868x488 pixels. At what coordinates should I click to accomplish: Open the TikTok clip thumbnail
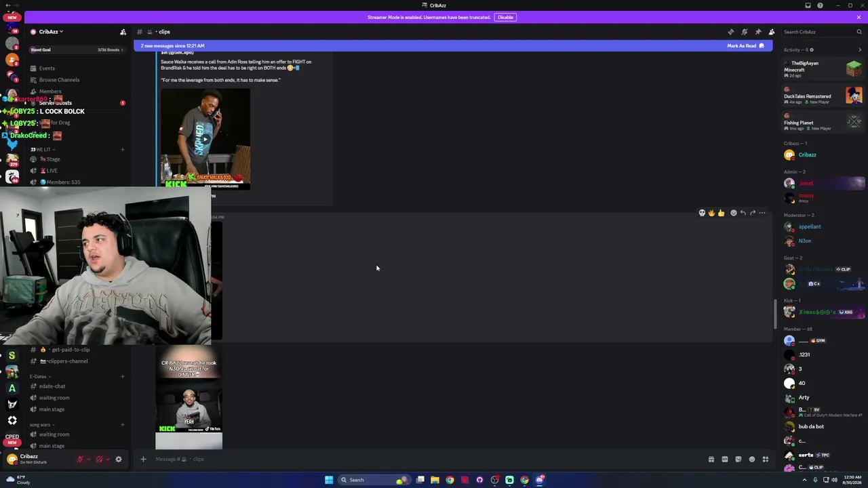pos(189,397)
